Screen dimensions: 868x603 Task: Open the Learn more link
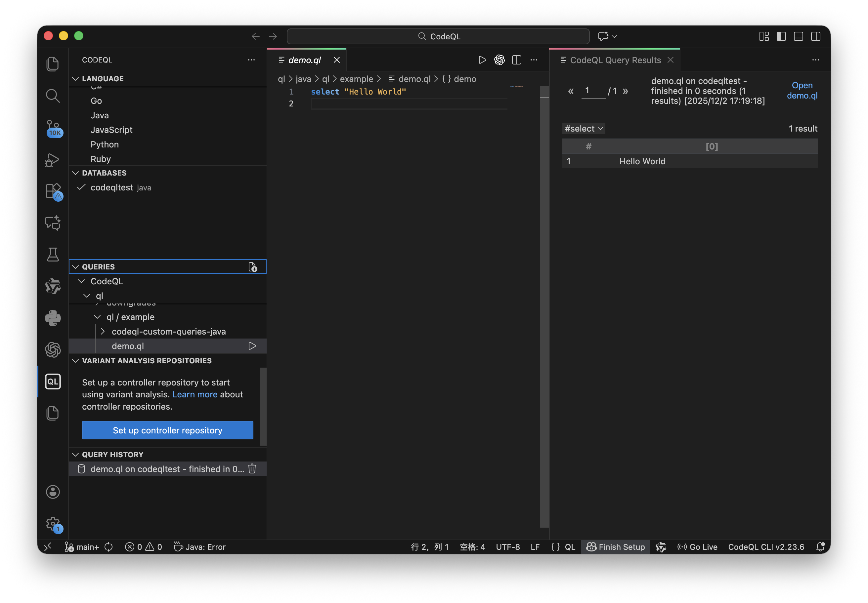195,394
